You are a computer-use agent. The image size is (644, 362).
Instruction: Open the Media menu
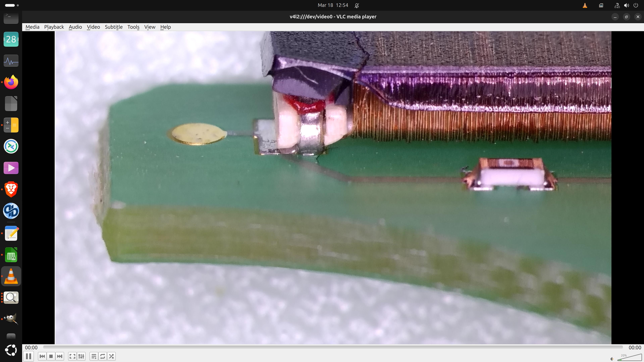pos(33,27)
